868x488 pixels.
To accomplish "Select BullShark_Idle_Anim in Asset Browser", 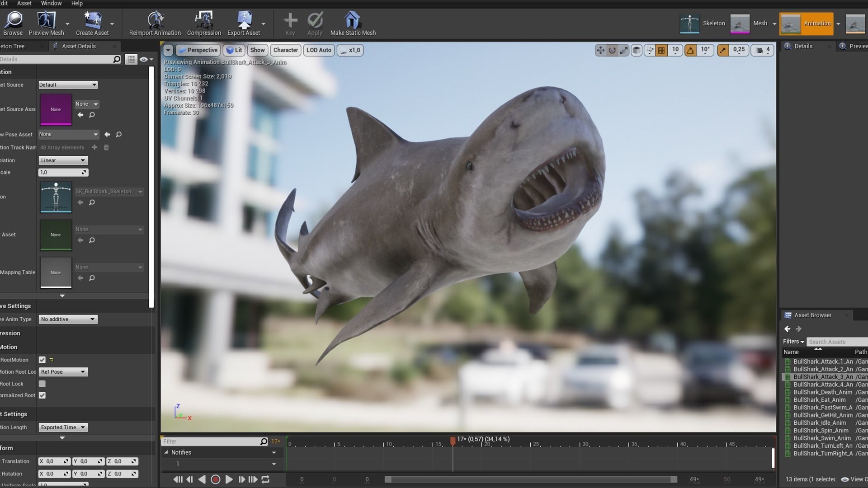I will click(x=819, y=423).
